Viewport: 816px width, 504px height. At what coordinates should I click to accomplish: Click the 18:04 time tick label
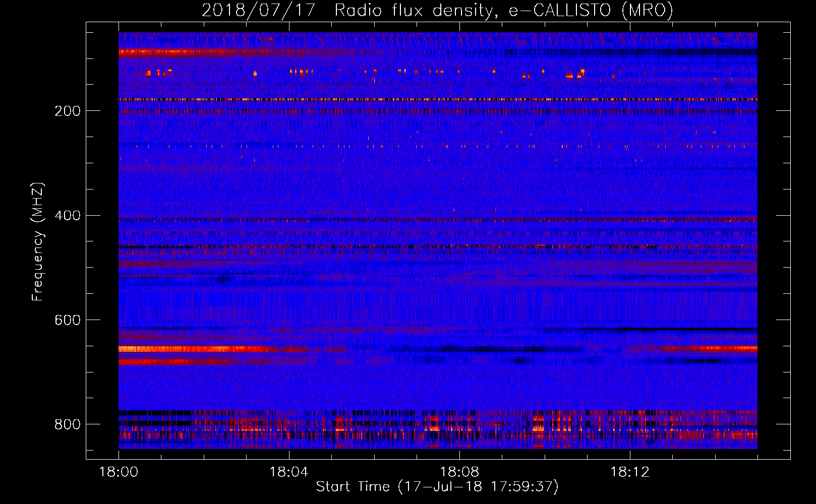coord(289,472)
